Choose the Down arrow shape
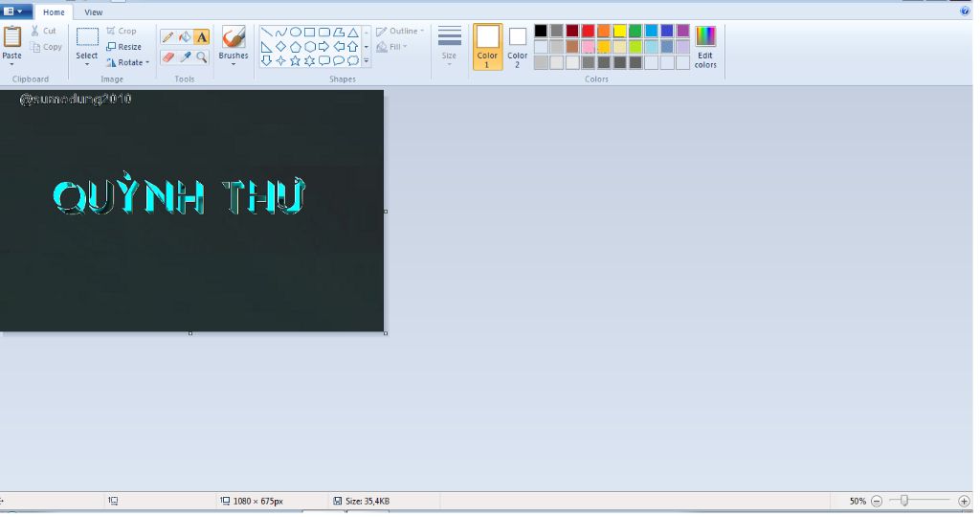The image size is (980, 517). [266, 60]
